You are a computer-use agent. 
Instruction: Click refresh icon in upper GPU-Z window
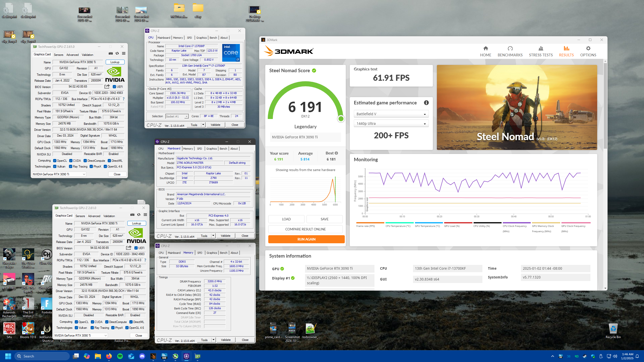pyautogui.click(x=117, y=53)
